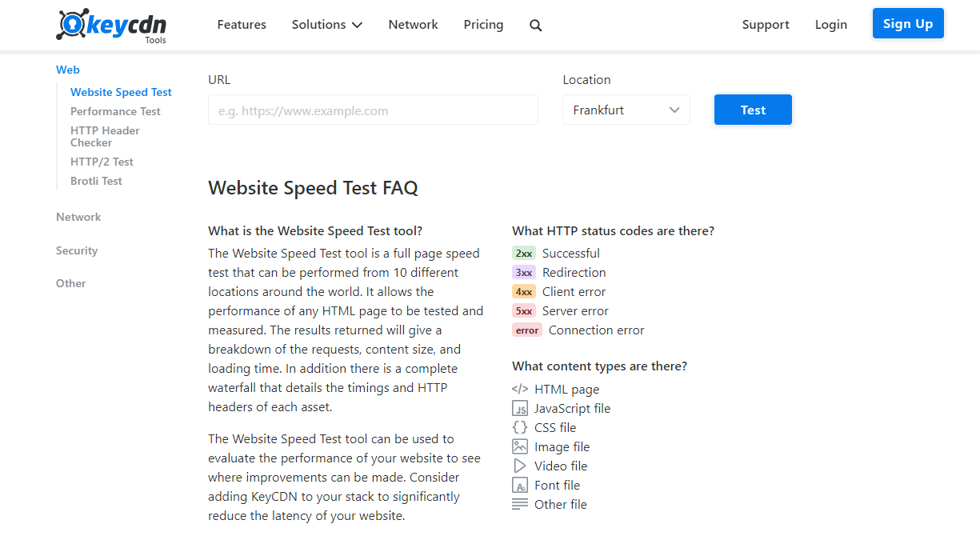Open the Pricing menu item
980x548 pixels.
click(483, 24)
